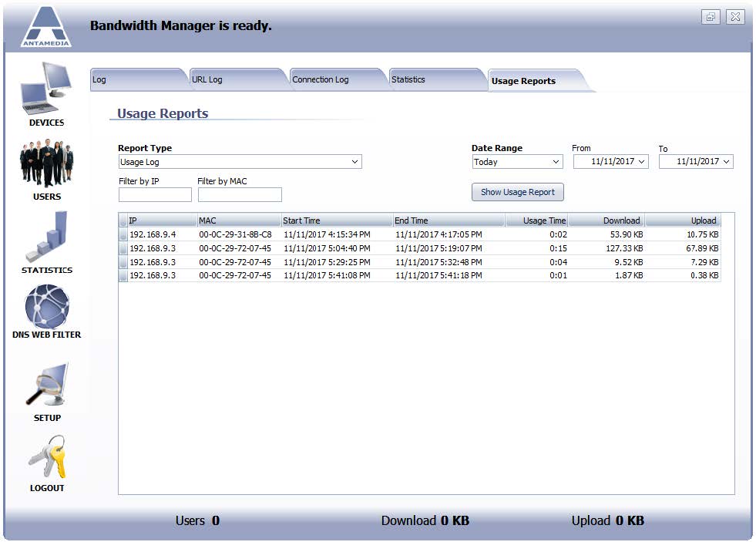Click end time 11/11/2017 5:32:48 PM
Viewport: 756px width, 542px height.
(x=438, y=262)
